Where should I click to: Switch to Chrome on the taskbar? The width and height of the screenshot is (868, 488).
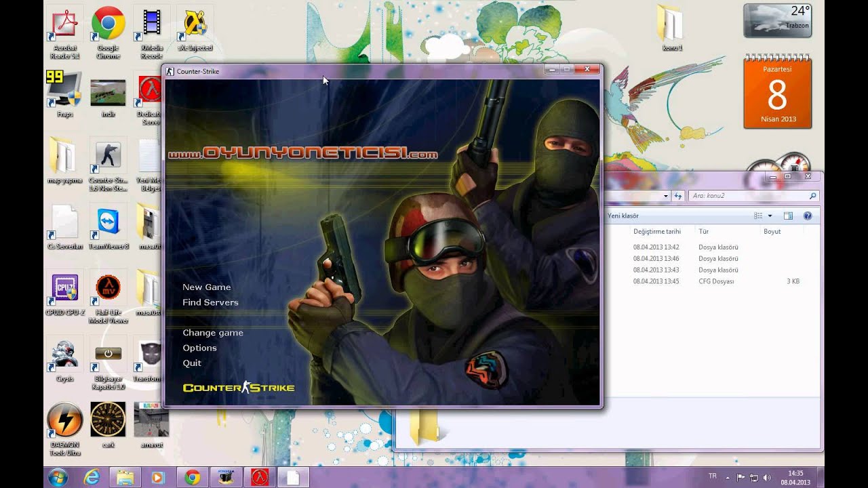(192, 477)
